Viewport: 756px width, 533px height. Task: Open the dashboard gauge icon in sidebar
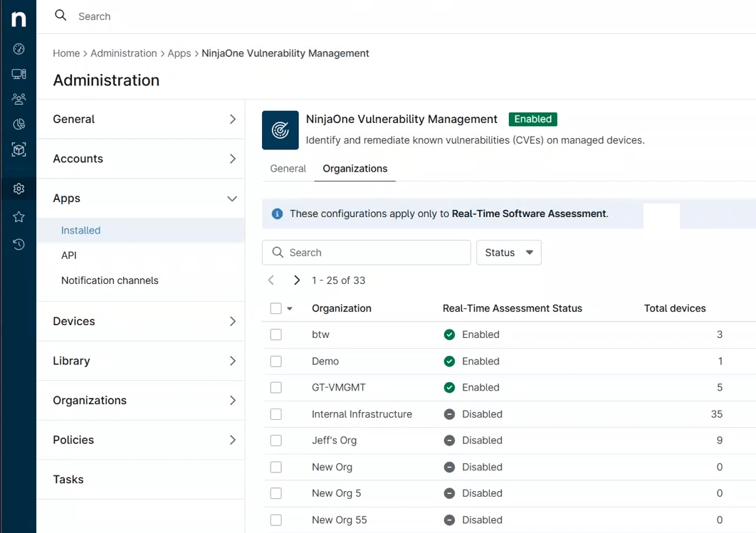pyautogui.click(x=19, y=48)
